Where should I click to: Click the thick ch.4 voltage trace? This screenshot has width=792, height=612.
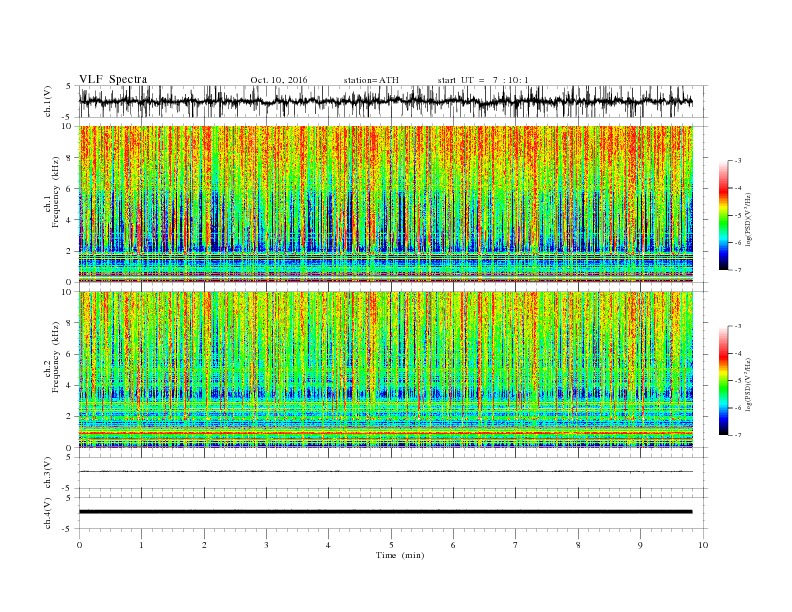coord(386,512)
